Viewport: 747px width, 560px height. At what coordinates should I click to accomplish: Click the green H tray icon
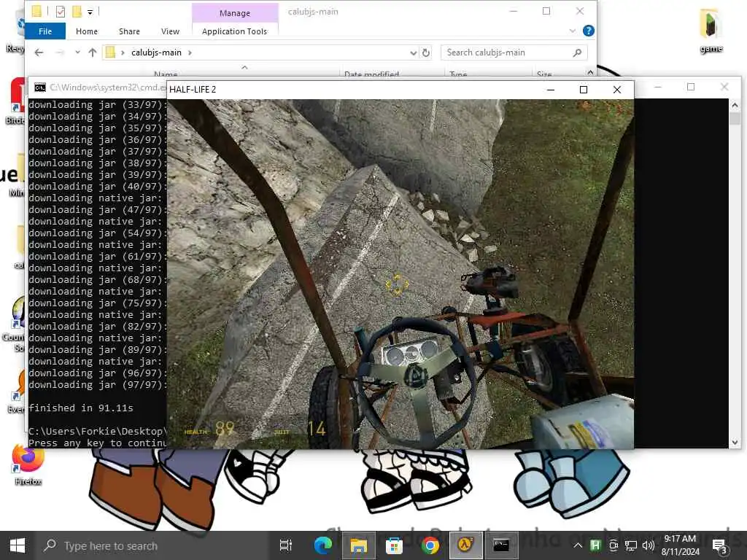(x=595, y=545)
